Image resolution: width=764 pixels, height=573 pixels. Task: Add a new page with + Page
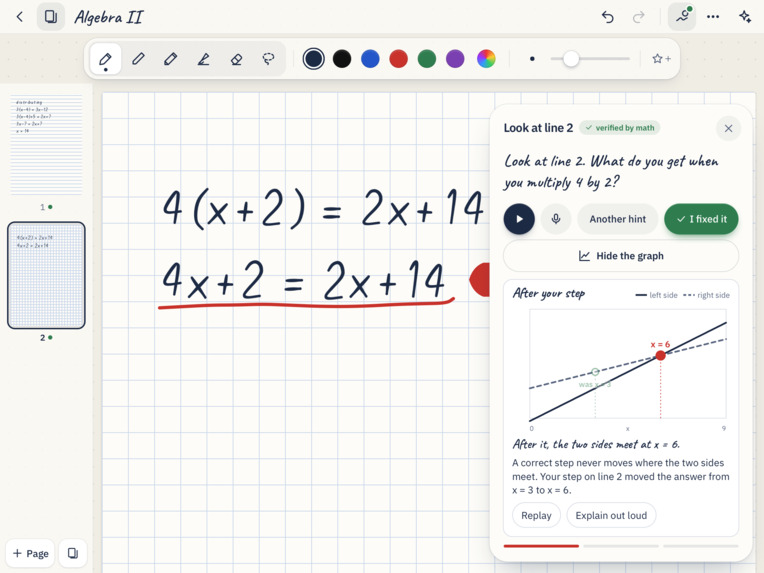(30, 554)
